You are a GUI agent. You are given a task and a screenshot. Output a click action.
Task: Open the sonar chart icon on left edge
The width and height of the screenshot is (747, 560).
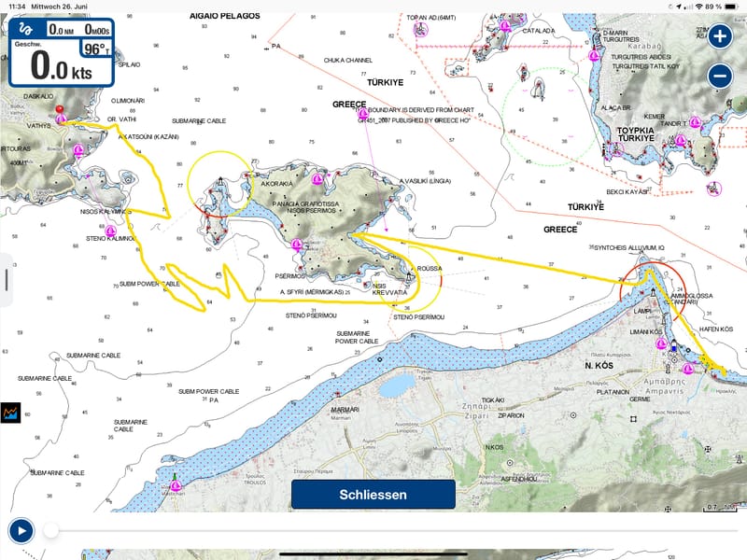tap(11, 412)
